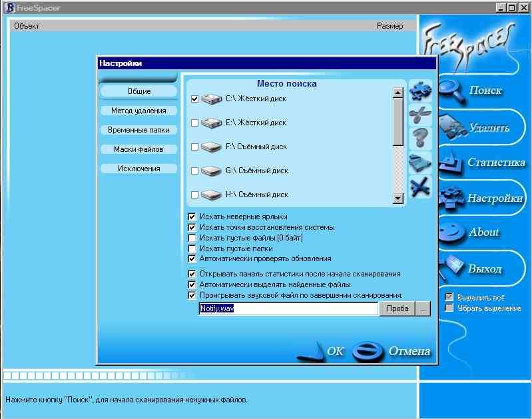Open the Маски файлов tab

coord(138,149)
